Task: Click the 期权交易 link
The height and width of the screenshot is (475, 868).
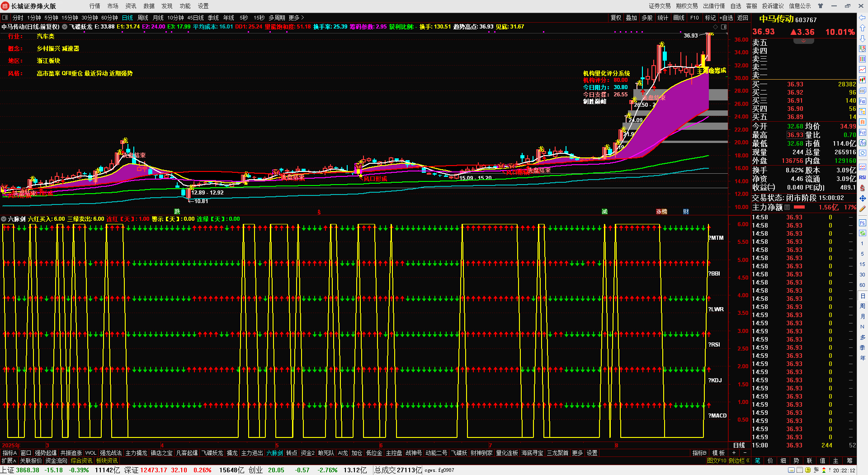Action: (687, 6)
